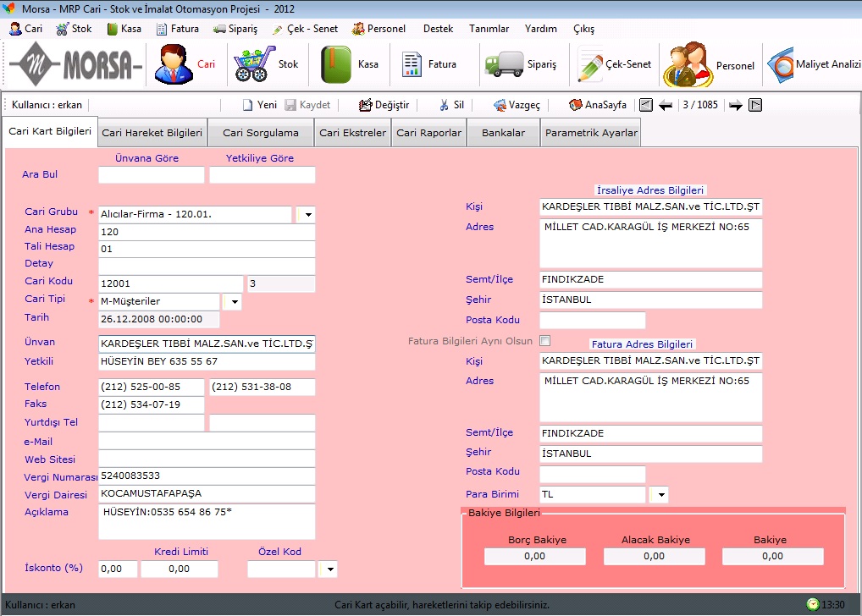Click the Açıklama text area

tap(207, 521)
